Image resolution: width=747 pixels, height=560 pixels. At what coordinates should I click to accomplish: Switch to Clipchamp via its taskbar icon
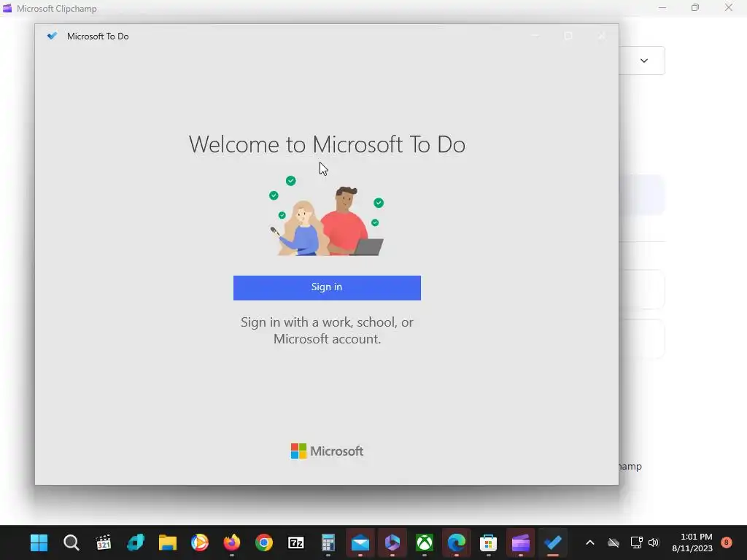tap(521, 542)
